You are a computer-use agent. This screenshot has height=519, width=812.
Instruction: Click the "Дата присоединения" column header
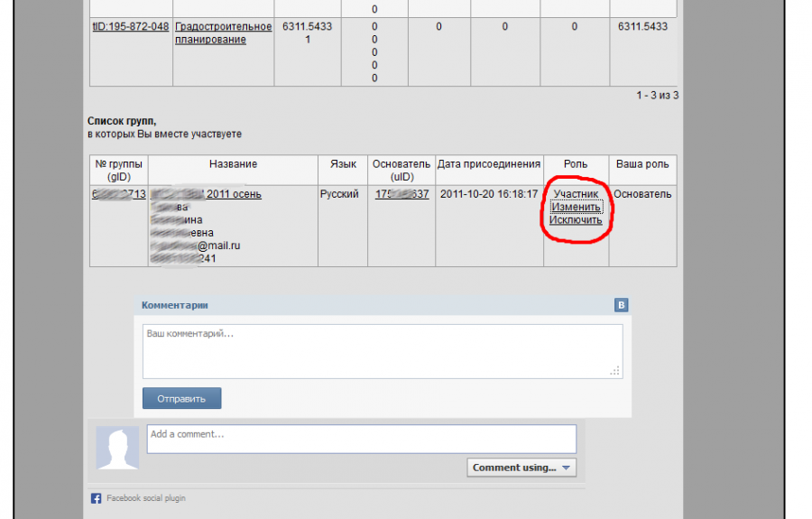tap(489, 164)
